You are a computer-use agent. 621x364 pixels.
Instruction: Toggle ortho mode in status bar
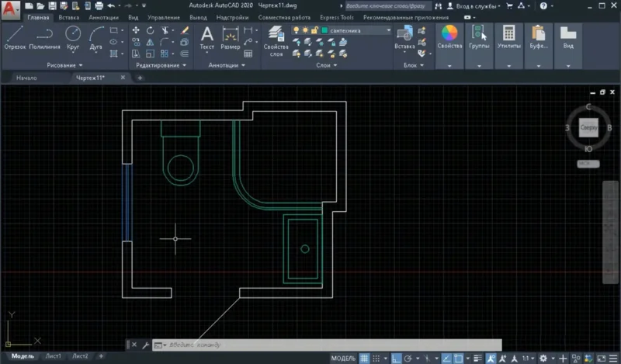(397, 358)
